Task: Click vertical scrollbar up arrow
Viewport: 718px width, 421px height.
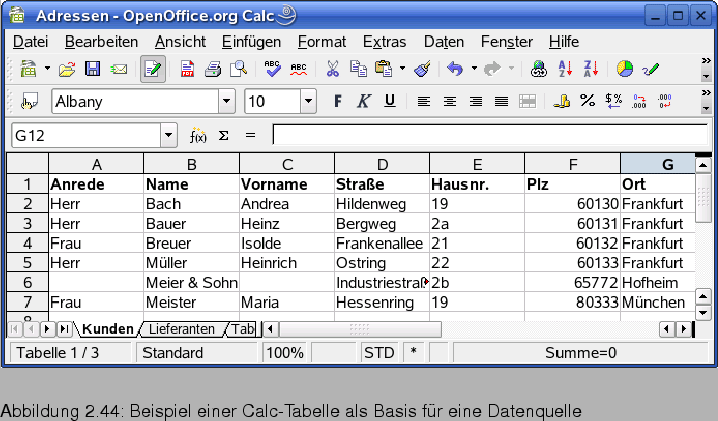Action: click(703, 164)
